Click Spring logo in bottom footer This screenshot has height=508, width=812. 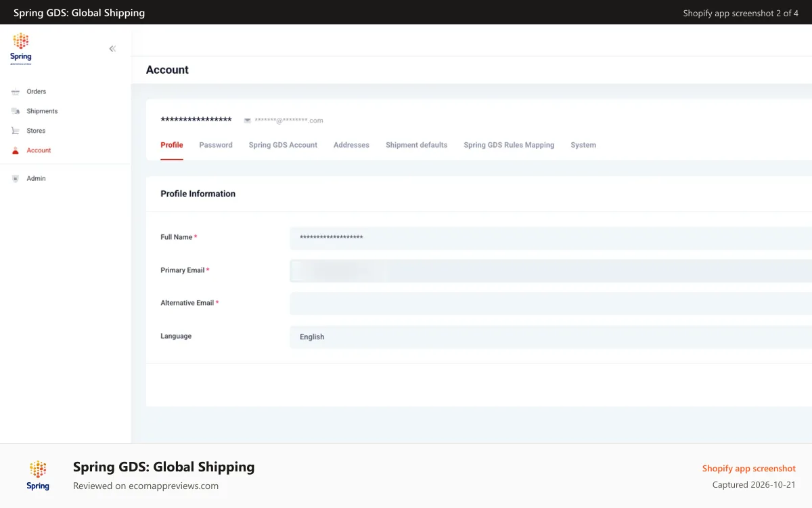point(38,475)
